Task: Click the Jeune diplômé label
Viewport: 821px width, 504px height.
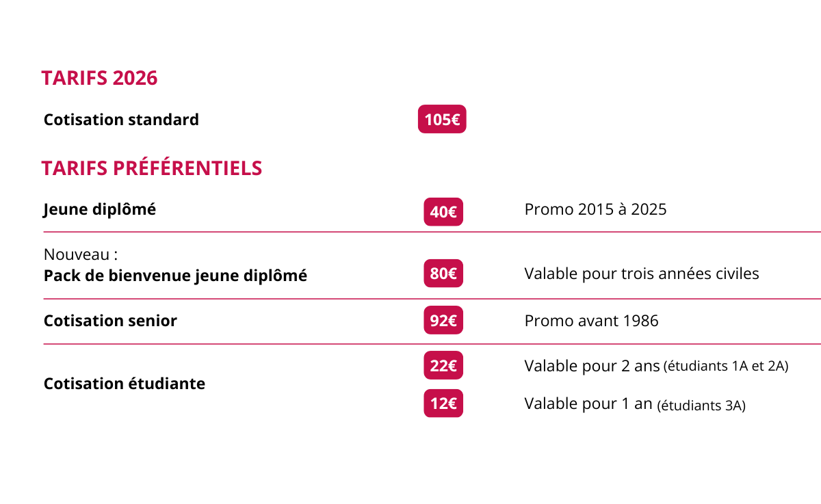Action: (100, 209)
